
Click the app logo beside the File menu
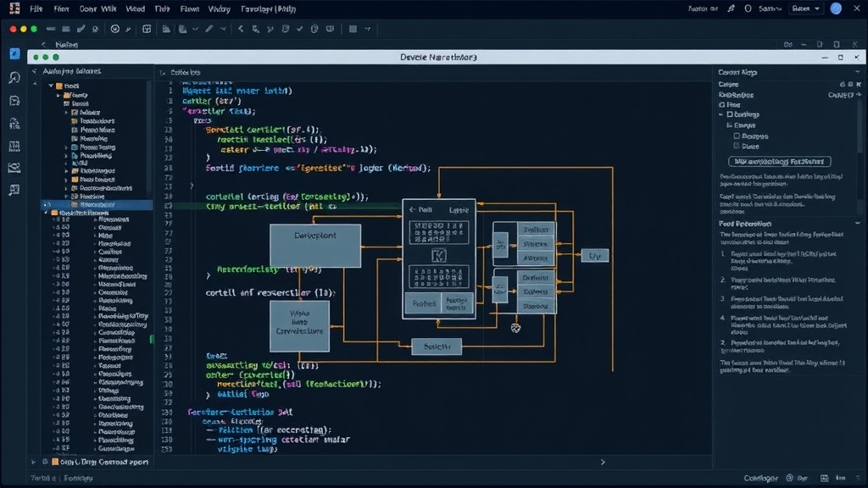[14, 8]
